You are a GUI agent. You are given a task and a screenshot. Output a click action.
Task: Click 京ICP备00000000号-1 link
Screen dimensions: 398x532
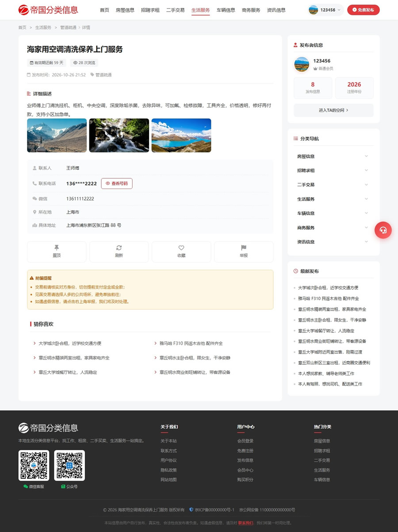[214, 510]
